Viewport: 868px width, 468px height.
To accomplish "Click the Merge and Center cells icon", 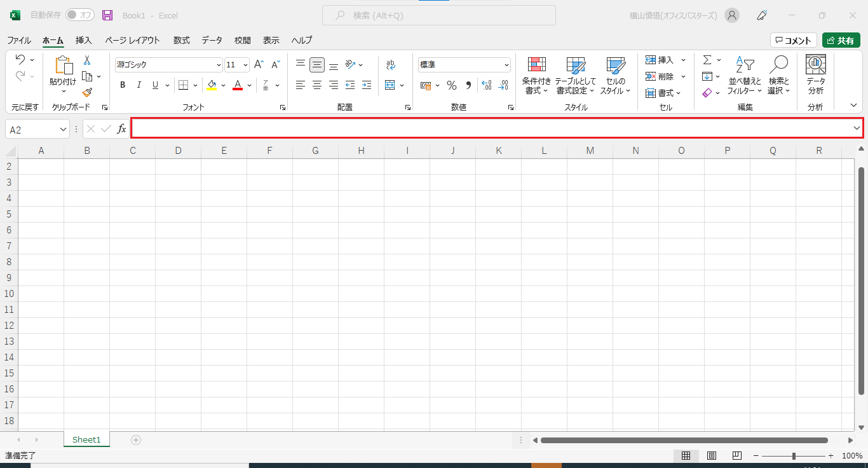I will 390,85.
